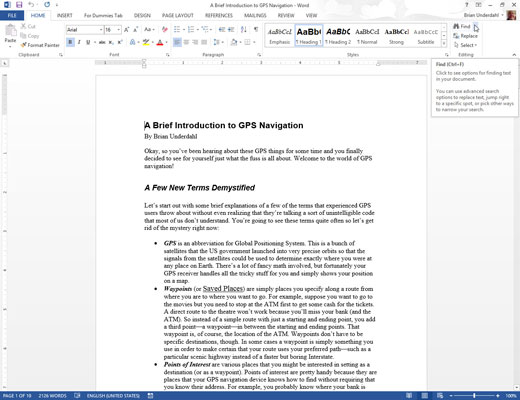Image resolution: width=520 pixels, height=400 pixels.
Task: Toggle Strikethrough formatting
Action: [x=102, y=42]
